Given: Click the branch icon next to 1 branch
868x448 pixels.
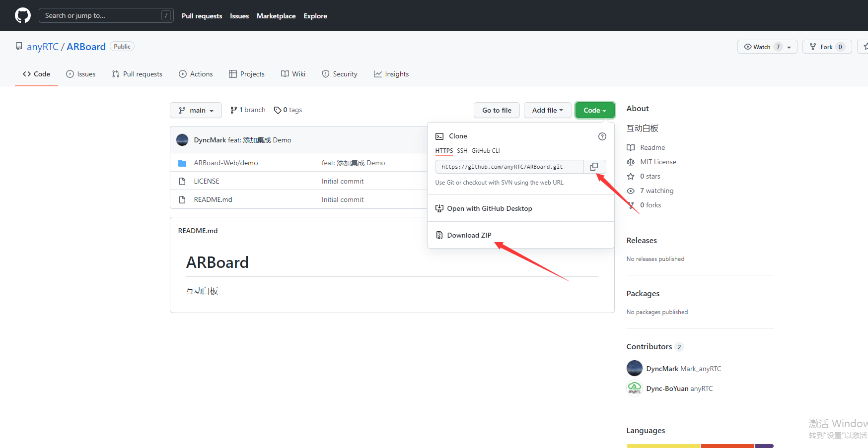Looking at the screenshot, I should pyautogui.click(x=233, y=110).
